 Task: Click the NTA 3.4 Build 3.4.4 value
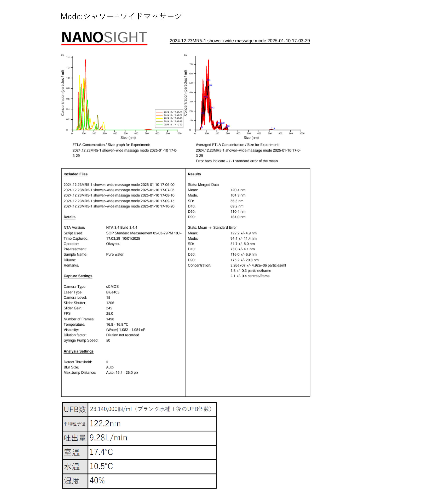click(x=121, y=227)
